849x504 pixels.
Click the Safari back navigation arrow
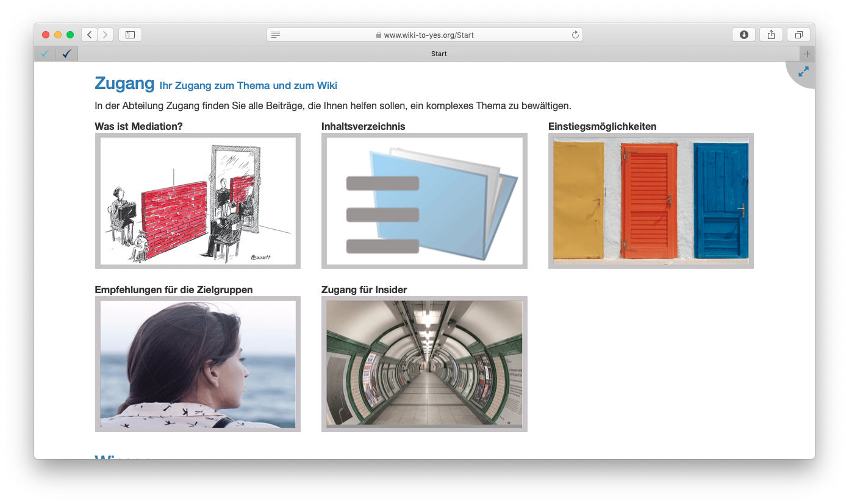(x=90, y=35)
